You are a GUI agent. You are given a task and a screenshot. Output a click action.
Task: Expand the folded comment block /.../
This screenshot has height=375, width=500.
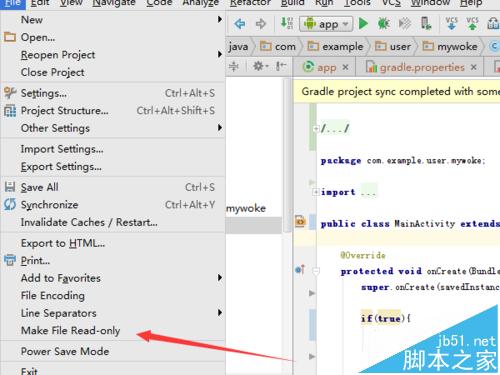(x=315, y=128)
